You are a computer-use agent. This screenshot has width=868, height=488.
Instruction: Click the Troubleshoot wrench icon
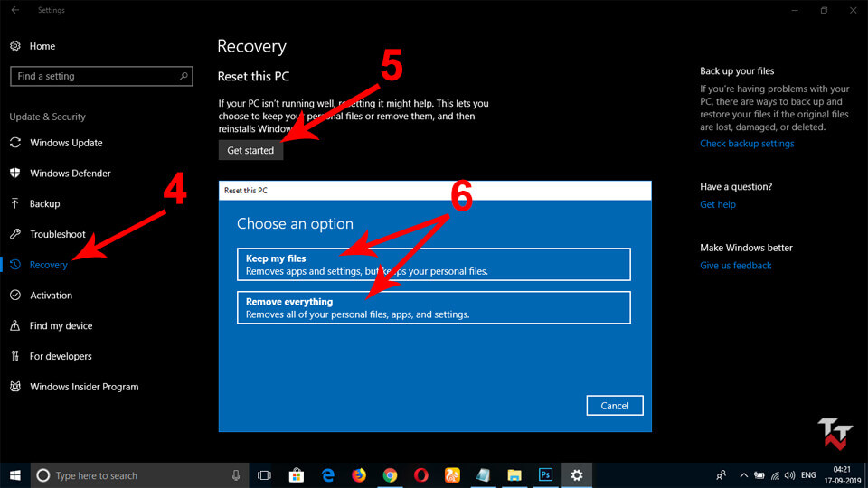pyautogui.click(x=15, y=234)
